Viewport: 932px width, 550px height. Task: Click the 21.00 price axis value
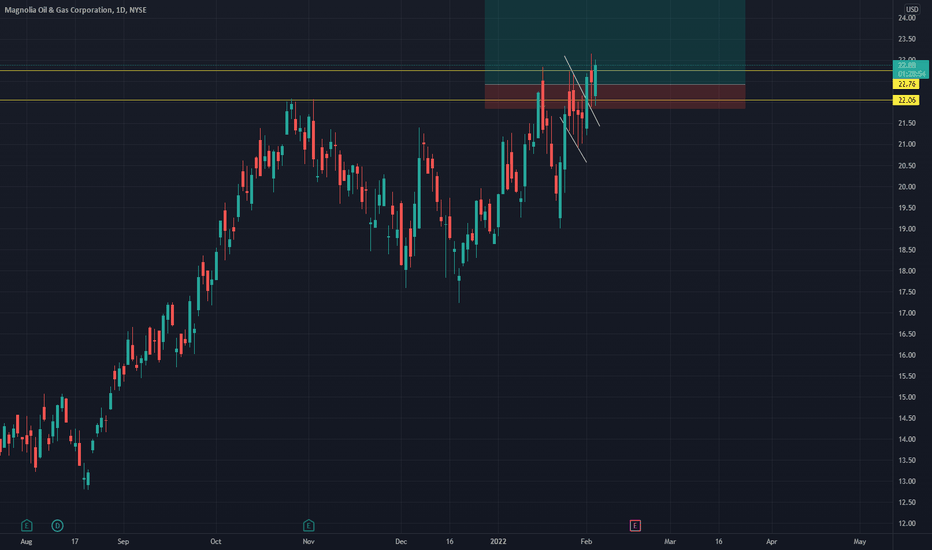tap(906, 144)
